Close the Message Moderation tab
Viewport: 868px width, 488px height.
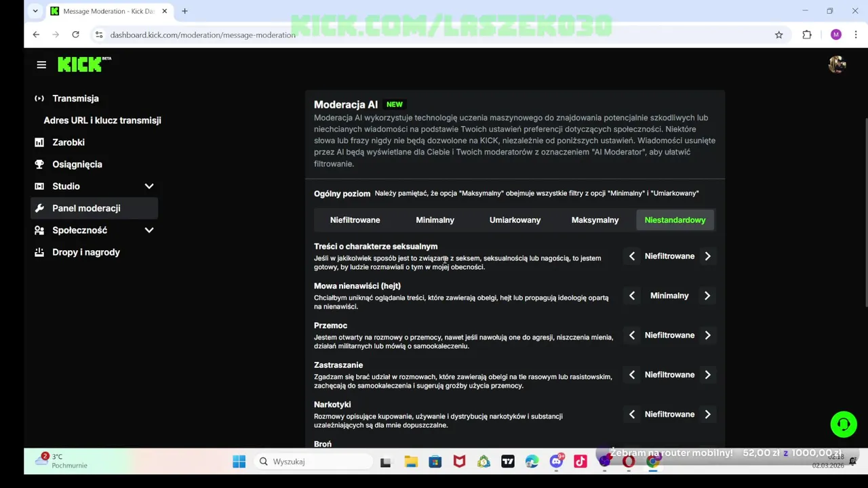coord(164,11)
